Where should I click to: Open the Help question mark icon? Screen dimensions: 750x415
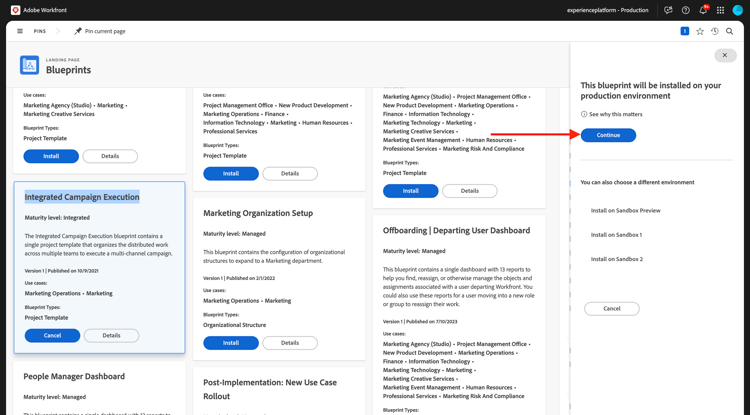tap(686, 10)
